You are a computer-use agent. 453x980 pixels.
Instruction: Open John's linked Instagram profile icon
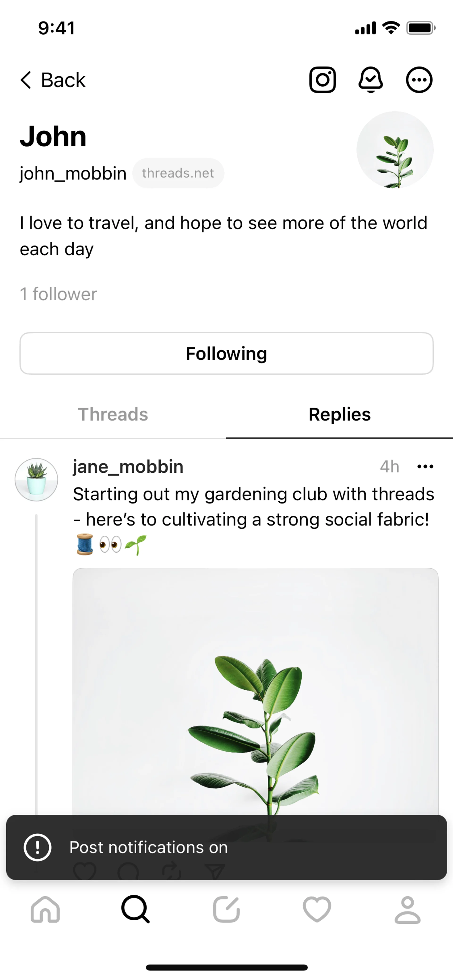tap(322, 80)
